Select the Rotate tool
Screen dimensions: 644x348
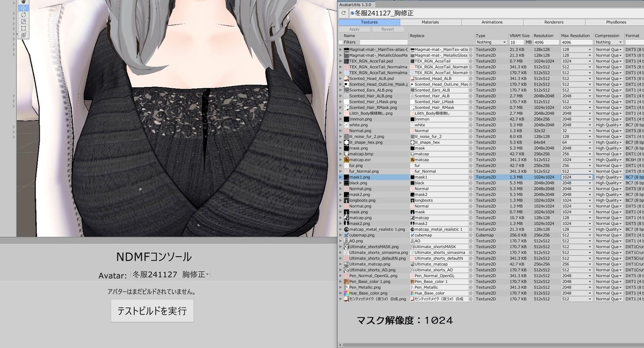coord(24,15)
